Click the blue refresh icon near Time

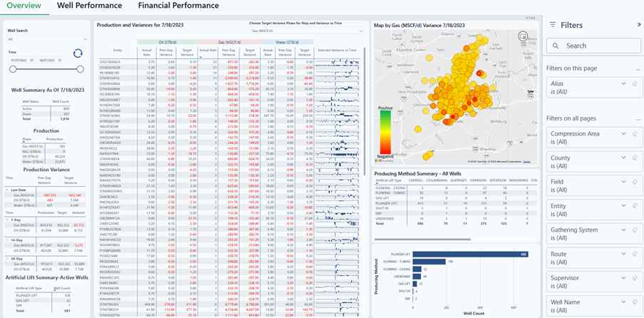coord(78,53)
